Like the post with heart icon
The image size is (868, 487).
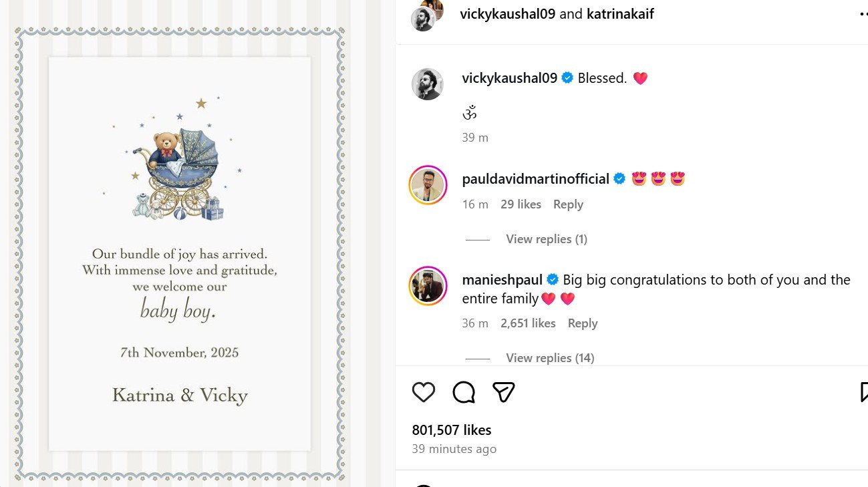424,392
